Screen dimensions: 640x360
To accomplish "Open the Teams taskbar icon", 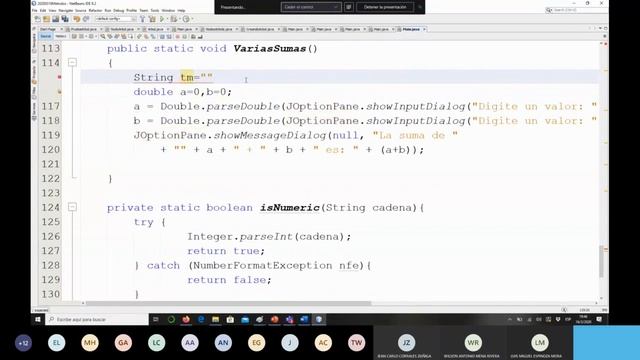I will point(289,320).
